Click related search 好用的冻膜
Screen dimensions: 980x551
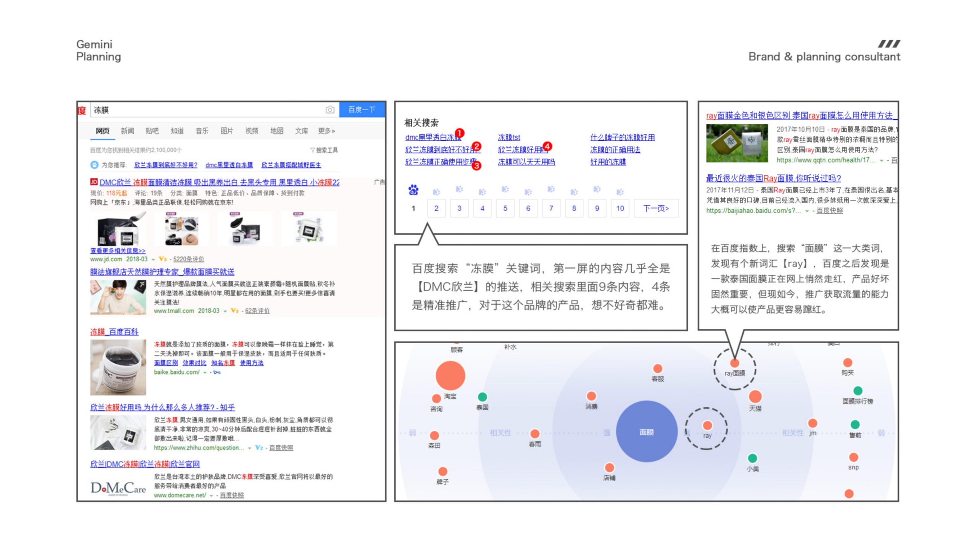pos(608,162)
